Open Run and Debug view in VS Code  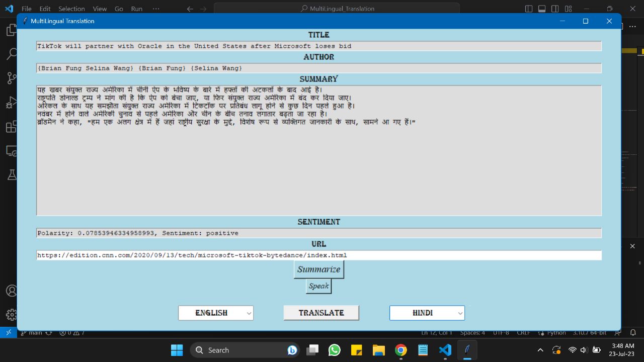(x=11, y=103)
